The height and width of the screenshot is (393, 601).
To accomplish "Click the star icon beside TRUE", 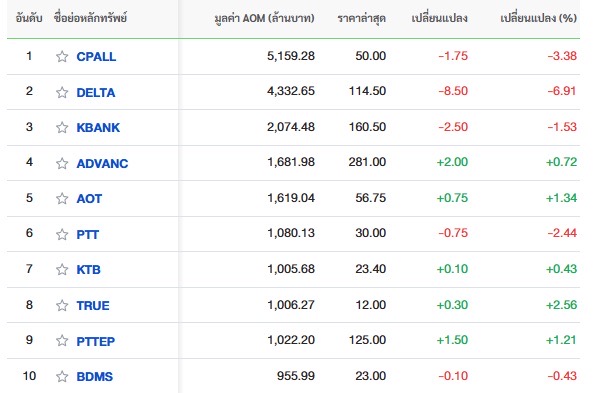I will [62, 306].
